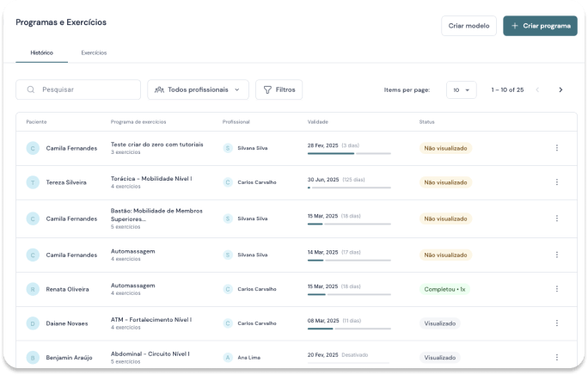Open three-dot menu for Benjamin Araújo row
The image size is (588, 375).
pos(556,357)
